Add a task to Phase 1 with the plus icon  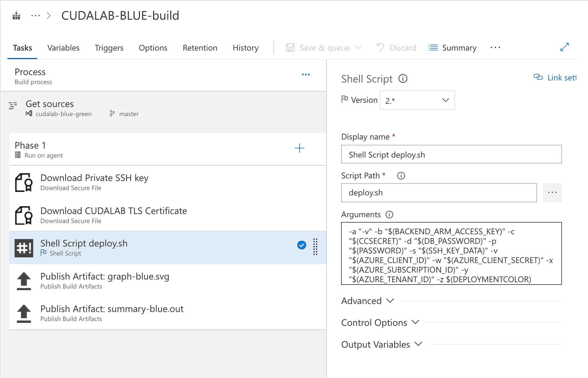(299, 148)
